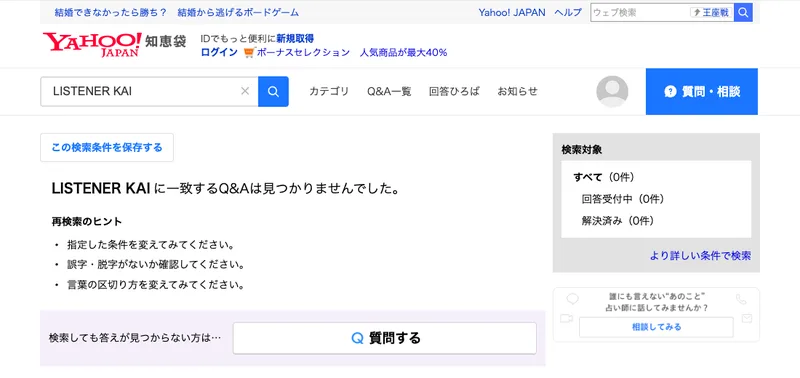Click the 占い師に話してみませんか？ ad text

(x=656, y=308)
